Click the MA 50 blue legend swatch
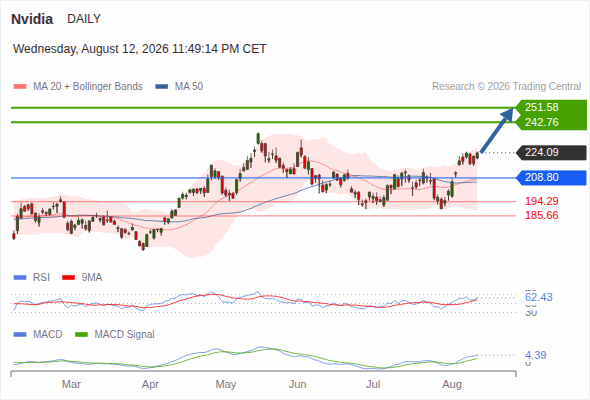590x400 pixels. click(x=162, y=87)
